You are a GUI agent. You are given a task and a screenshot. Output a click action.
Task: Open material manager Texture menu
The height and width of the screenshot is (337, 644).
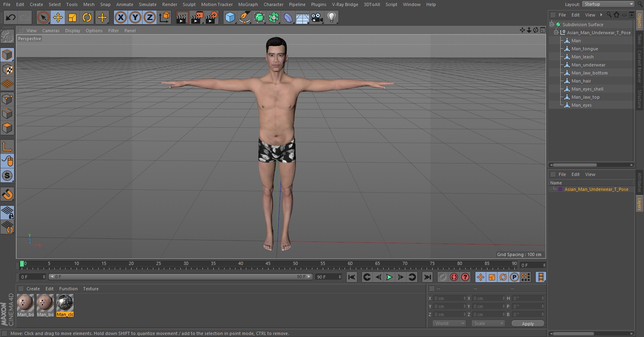pyautogui.click(x=91, y=289)
